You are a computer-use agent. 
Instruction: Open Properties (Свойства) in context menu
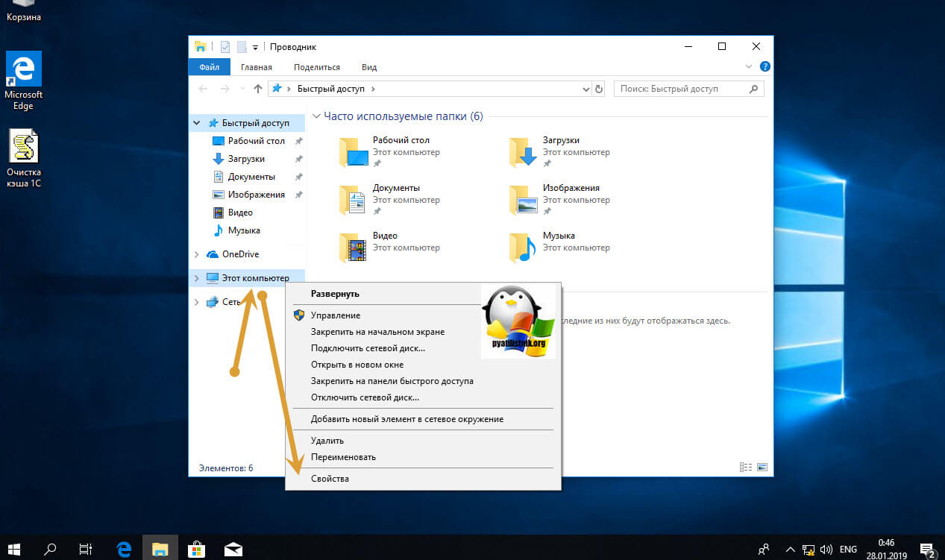[x=330, y=479]
